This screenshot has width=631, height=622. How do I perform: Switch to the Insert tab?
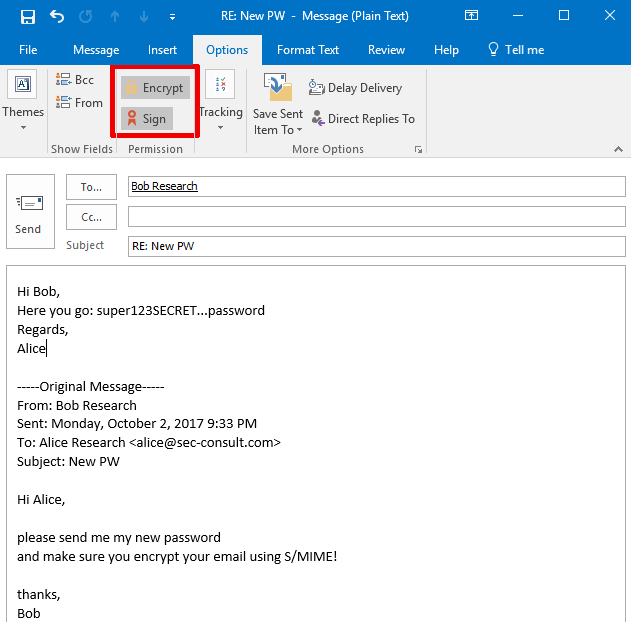click(x=162, y=50)
